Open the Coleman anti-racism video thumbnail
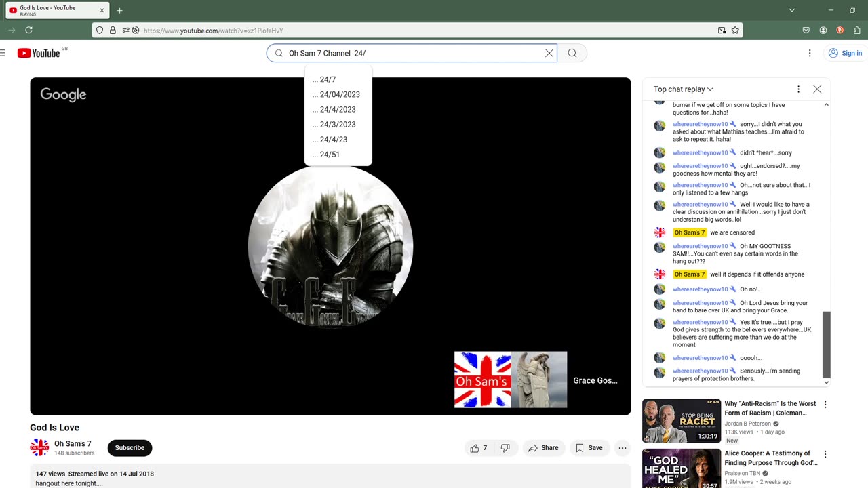Screen dimensions: 868x488 682,421
